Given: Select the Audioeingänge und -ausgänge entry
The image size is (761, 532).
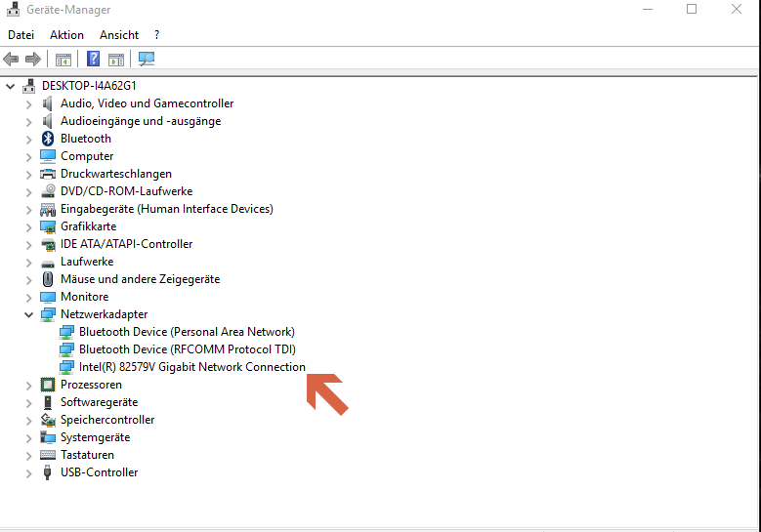Looking at the screenshot, I should tap(141, 121).
